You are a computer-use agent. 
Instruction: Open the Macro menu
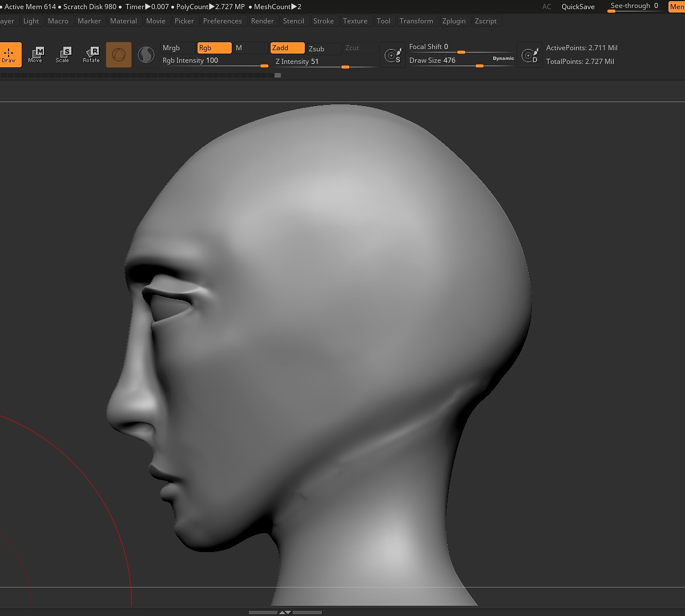pos(58,21)
